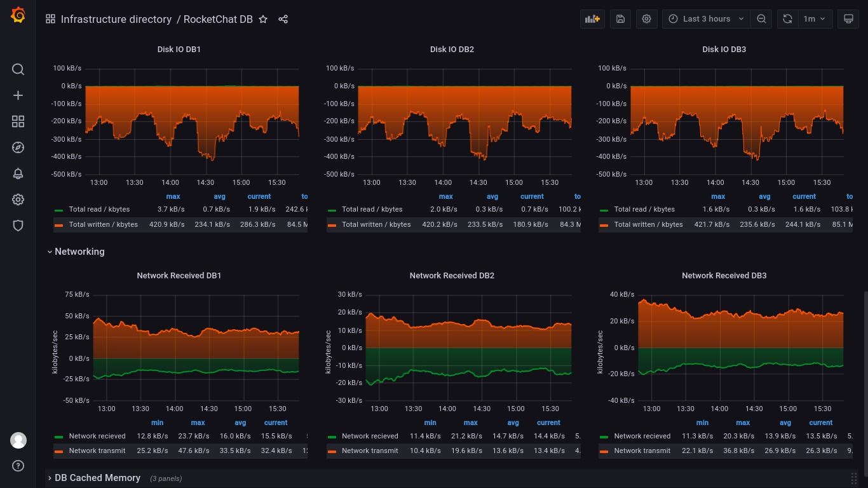Open the Network Received DB1 panel menu

[179, 275]
